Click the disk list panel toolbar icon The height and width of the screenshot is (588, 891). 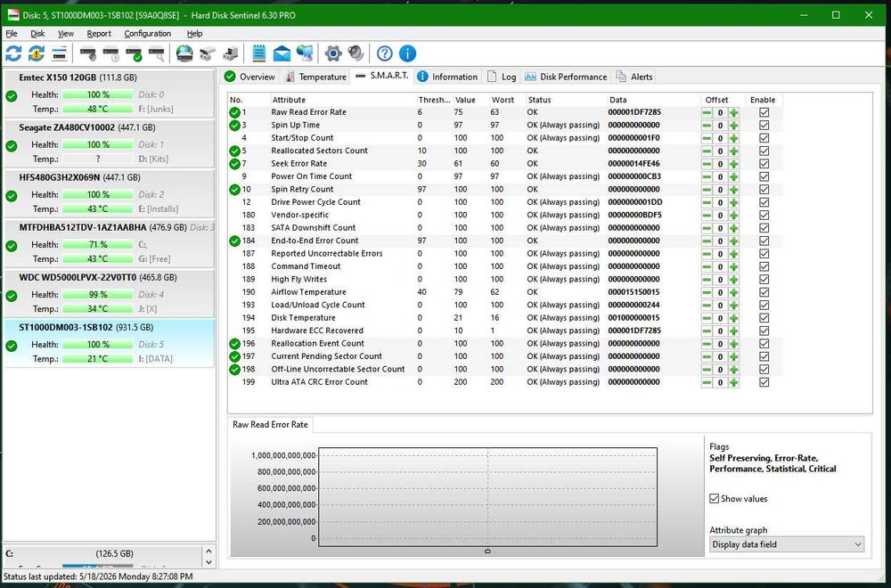pos(59,54)
